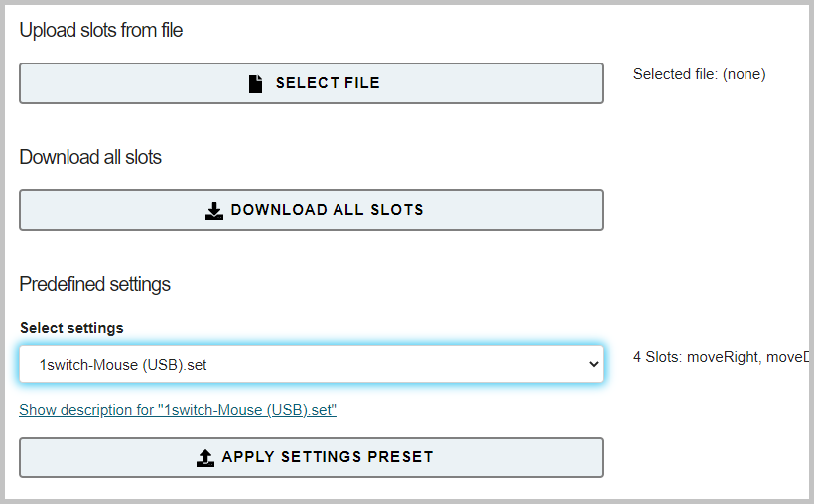Click the word 'slots' in Upload heading
Viewport: 814px width, 504px height.
[x=98, y=30]
